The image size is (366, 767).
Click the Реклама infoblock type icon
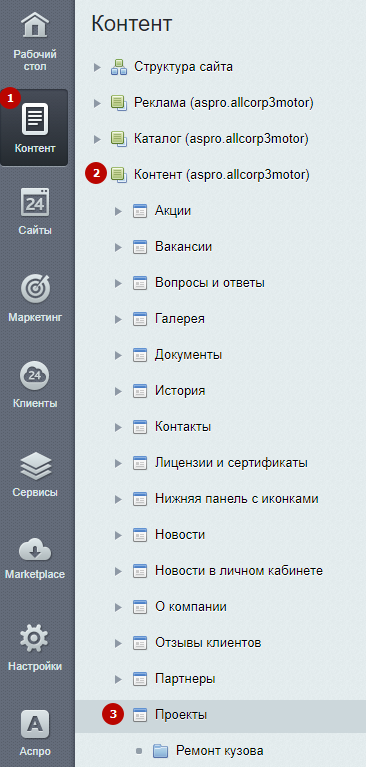click(x=118, y=103)
